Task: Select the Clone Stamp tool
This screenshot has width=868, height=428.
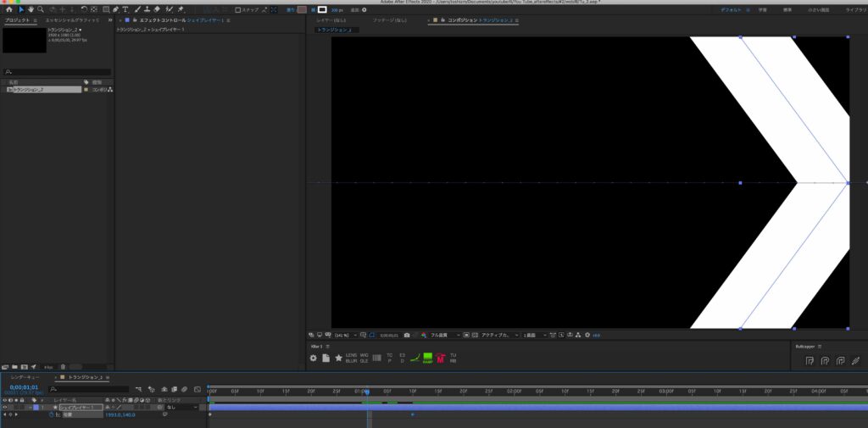Action: pos(147,9)
